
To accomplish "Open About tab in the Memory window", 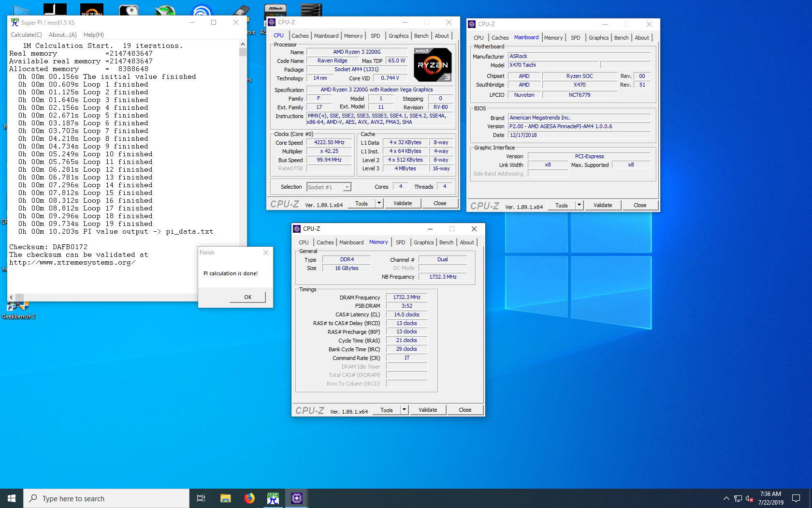I will (467, 242).
